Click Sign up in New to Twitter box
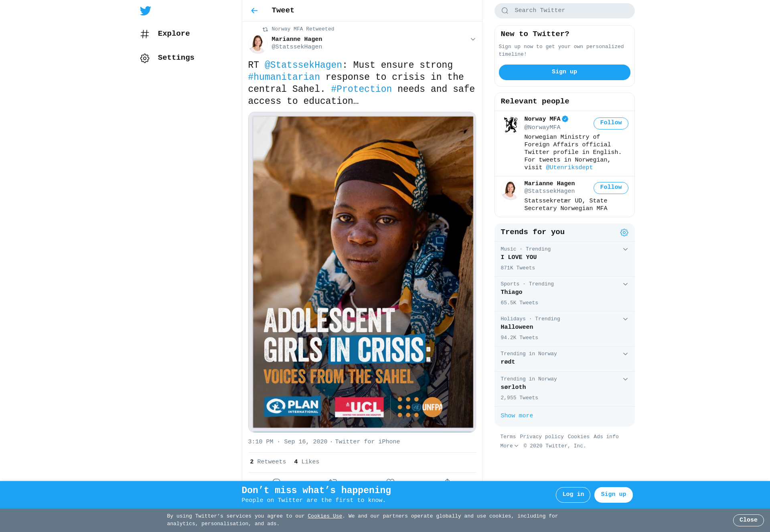 (x=564, y=72)
